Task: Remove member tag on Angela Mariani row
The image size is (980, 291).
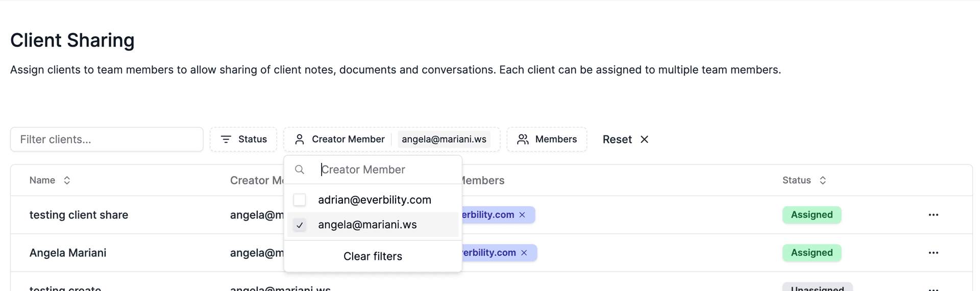Action: [x=524, y=253]
